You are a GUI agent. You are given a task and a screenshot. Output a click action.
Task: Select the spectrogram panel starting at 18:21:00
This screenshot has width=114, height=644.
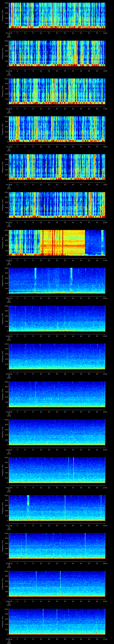click(57, 280)
